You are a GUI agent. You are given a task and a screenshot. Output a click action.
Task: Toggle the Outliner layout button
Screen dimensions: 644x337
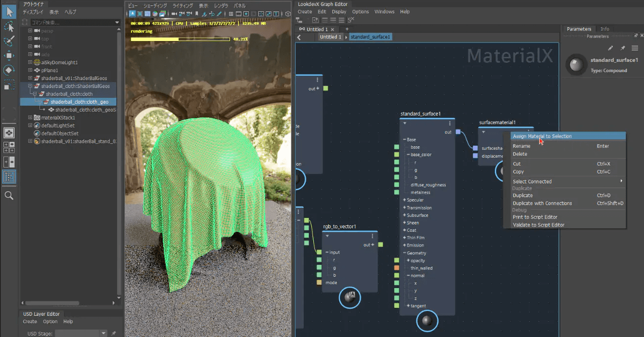(9, 176)
